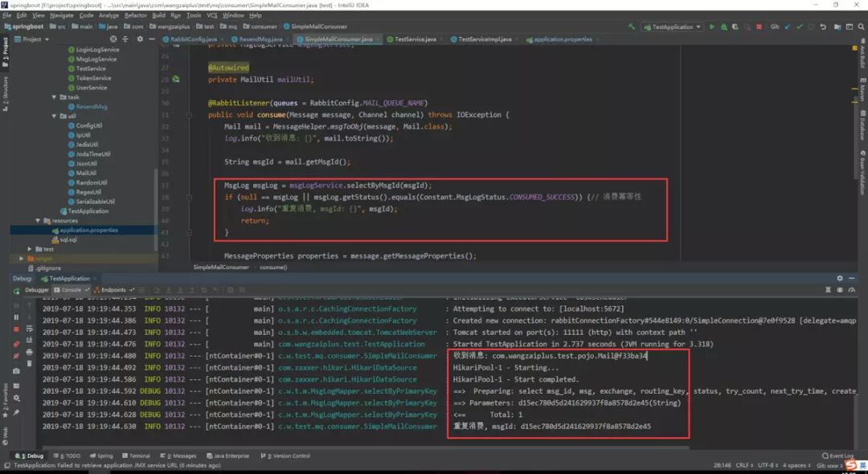Click the Git update project arrow icon
868x474 pixels.
click(x=786, y=27)
